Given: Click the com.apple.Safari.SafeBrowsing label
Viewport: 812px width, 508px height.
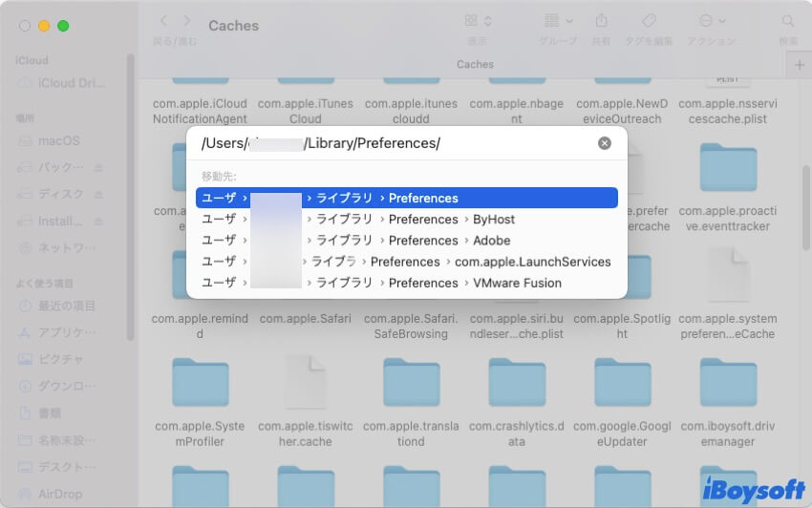Looking at the screenshot, I should pyautogui.click(x=411, y=327).
